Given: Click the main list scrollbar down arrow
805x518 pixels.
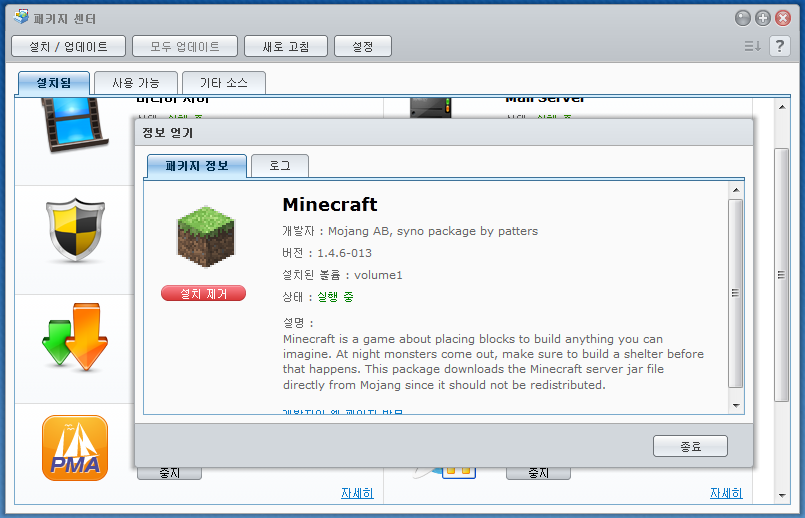Looking at the screenshot, I should [782, 495].
